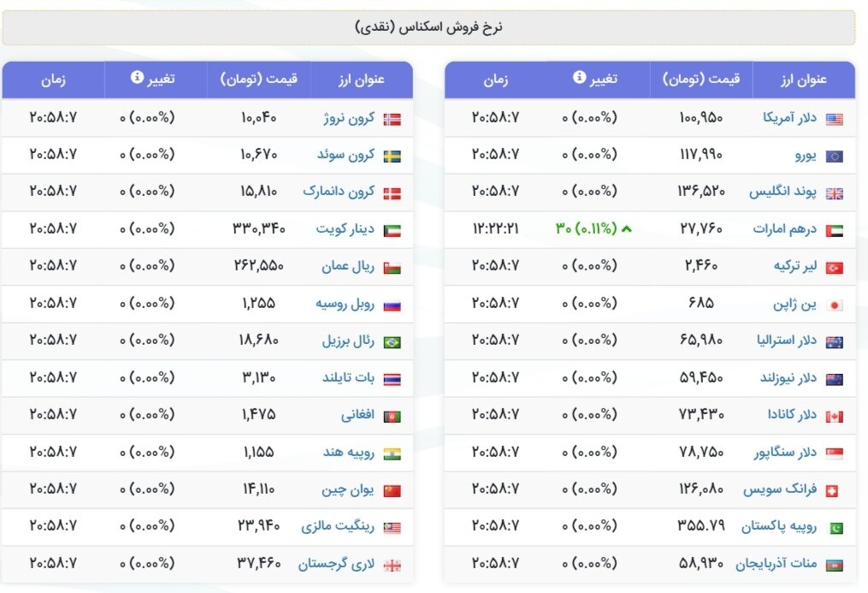Click the green upward arrow beside UAE dirham change
The width and height of the screenshot is (868, 593).
tap(627, 229)
